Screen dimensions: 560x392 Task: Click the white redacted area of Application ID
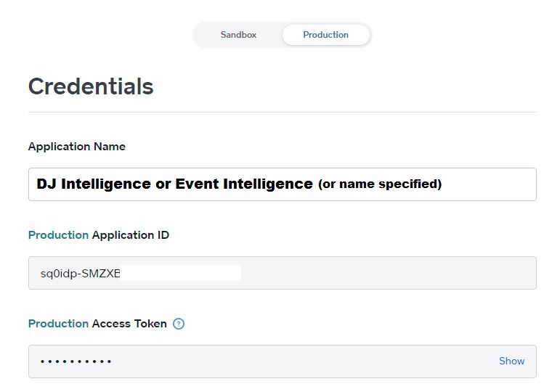pos(182,273)
